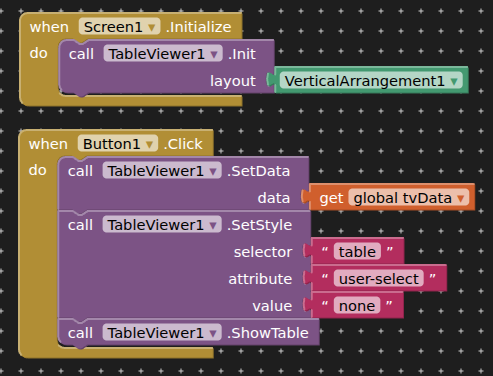Click the "selector" parameter label
This screenshot has width=493, height=376.
(x=263, y=252)
